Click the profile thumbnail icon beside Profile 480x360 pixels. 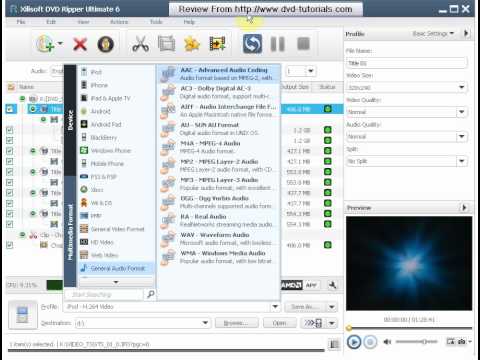[x=22, y=315]
